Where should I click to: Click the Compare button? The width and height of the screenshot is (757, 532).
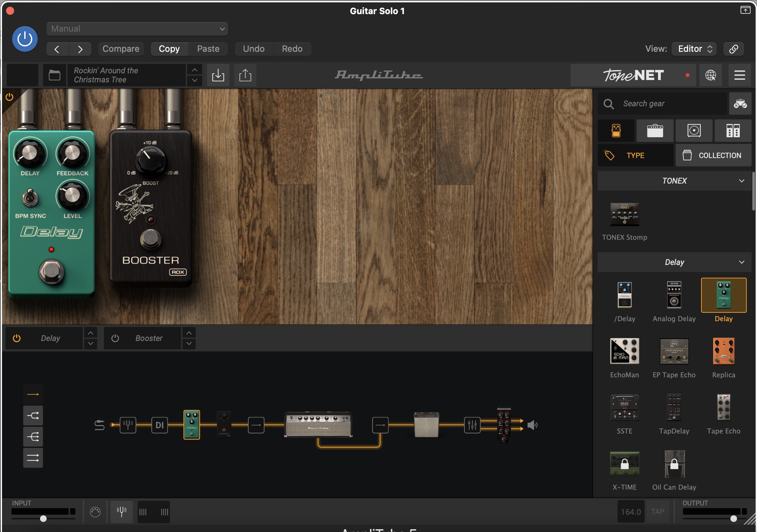point(121,49)
